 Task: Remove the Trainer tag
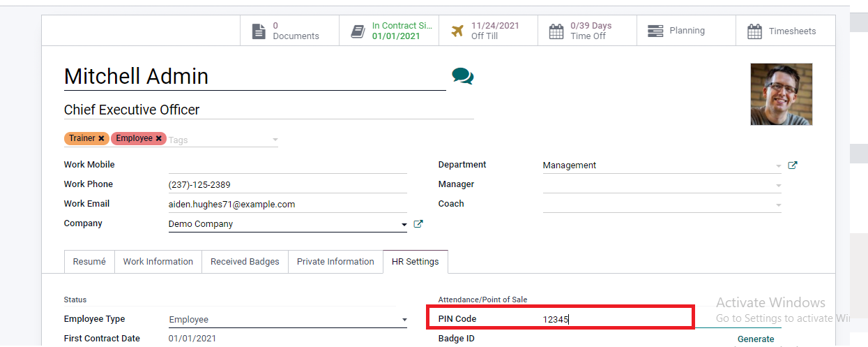coord(101,138)
